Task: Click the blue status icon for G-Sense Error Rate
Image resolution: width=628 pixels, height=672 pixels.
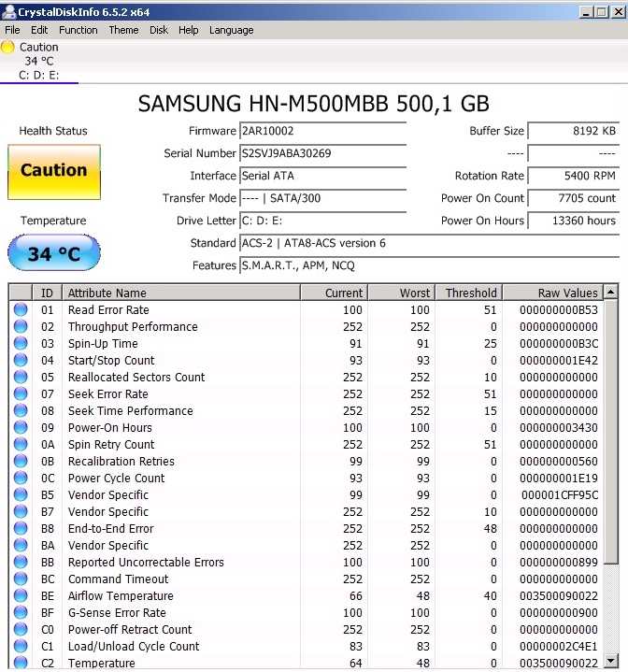Action: click(x=21, y=612)
